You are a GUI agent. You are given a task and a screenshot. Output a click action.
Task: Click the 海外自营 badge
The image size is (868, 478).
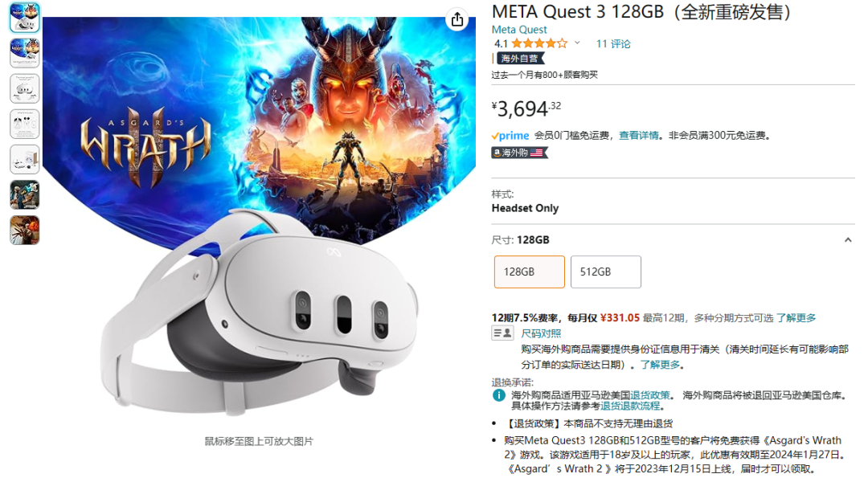click(x=520, y=58)
